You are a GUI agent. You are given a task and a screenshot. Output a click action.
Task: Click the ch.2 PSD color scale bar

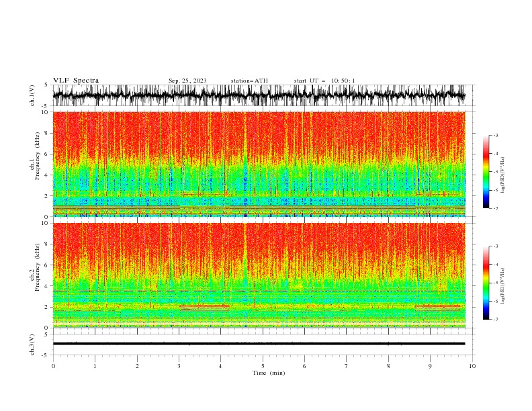(486, 283)
